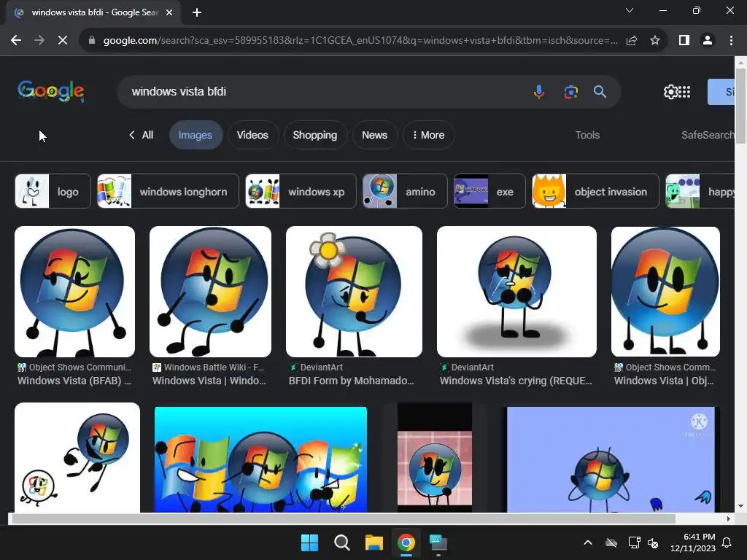Open Vista image with flower

pyautogui.click(x=354, y=292)
